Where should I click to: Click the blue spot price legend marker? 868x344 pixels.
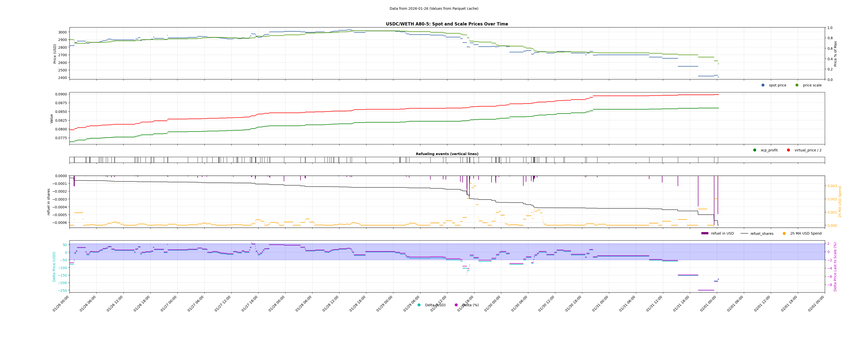coord(763,85)
